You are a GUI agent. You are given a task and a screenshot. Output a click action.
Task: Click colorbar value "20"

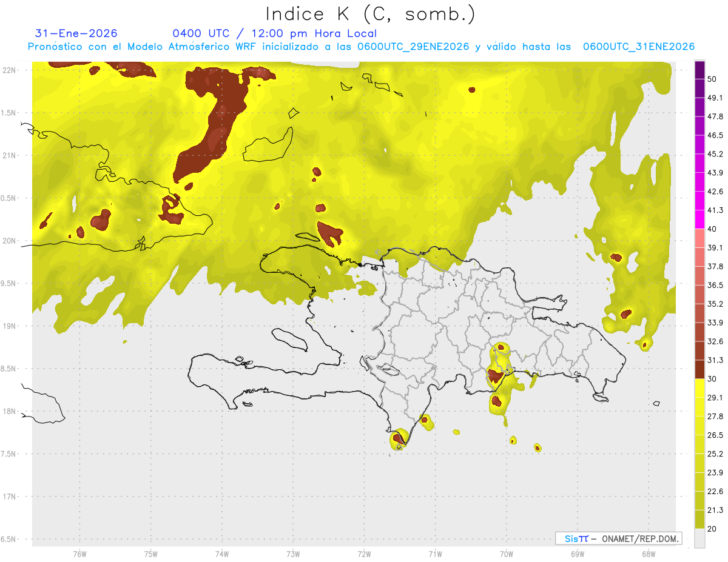(712, 529)
